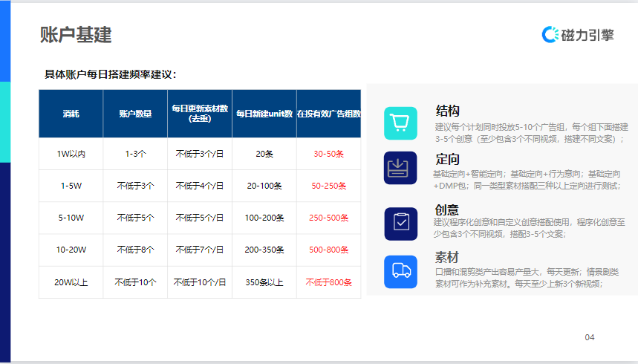Click the 1W以内 table cell
Screen dimensions: 638x364
pyautogui.click(x=71, y=154)
